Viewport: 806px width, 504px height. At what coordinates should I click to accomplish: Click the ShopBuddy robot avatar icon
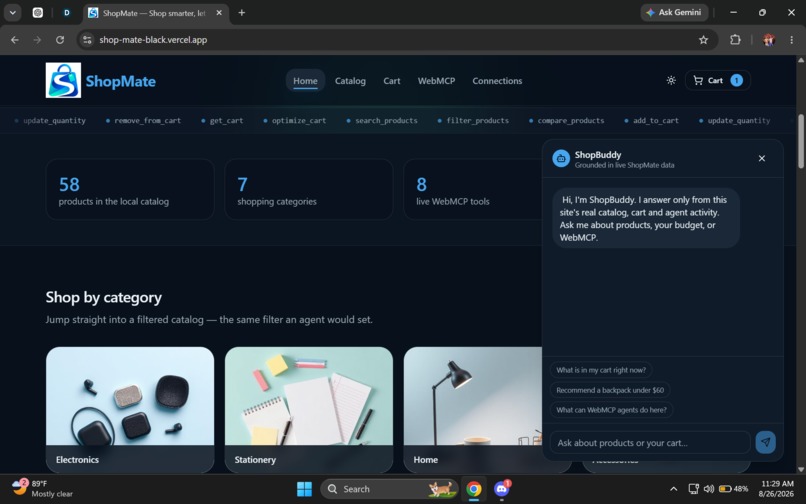561,158
